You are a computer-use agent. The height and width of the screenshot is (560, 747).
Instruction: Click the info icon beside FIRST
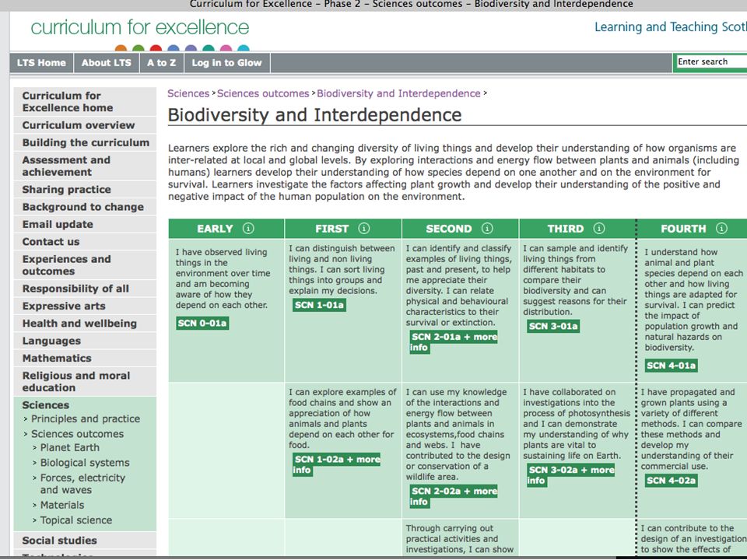pyautogui.click(x=364, y=229)
